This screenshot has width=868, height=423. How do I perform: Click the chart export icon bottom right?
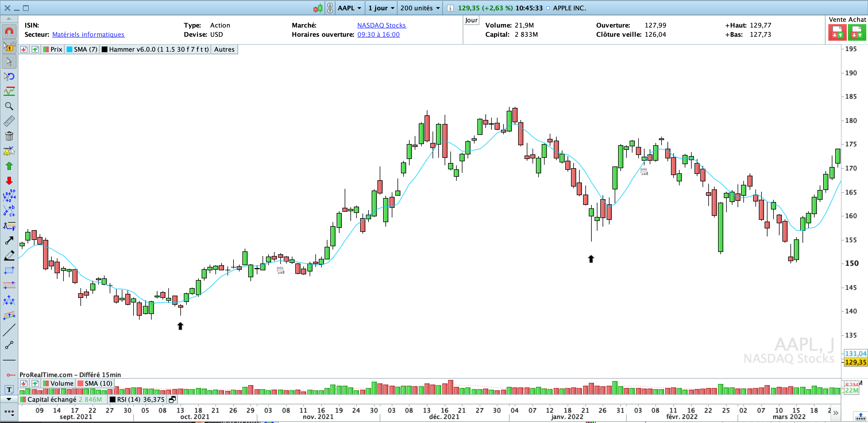pyautogui.click(x=860, y=416)
